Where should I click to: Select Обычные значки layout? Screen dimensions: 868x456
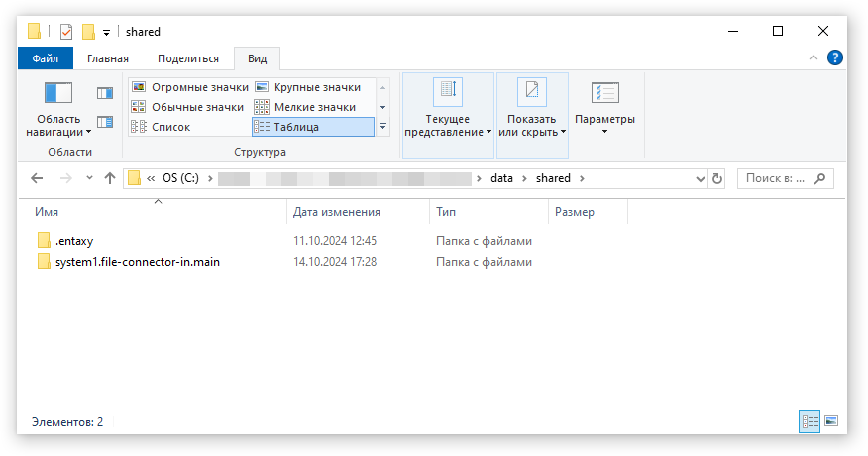pyautogui.click(x=188, y=107)
